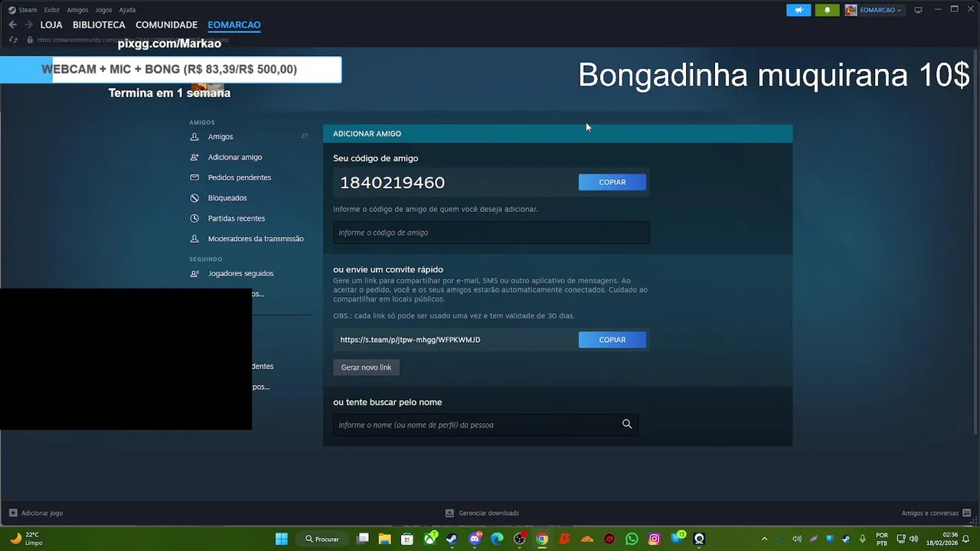This screenshot has width=980, height=551.
Task: Copy the friend code 1840219460
Action: click(612, 182)
